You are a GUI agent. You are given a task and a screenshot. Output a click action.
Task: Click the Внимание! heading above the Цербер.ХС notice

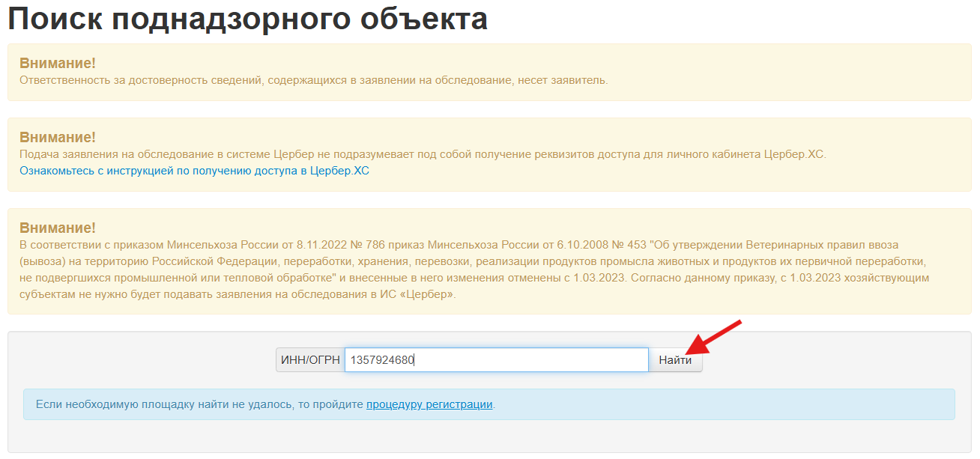tap(58, 138)
